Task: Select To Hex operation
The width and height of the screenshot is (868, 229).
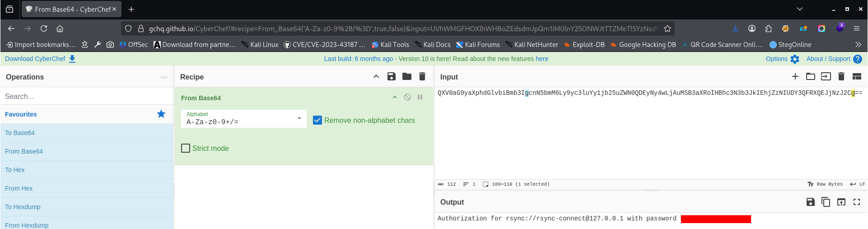Action: 15,170
